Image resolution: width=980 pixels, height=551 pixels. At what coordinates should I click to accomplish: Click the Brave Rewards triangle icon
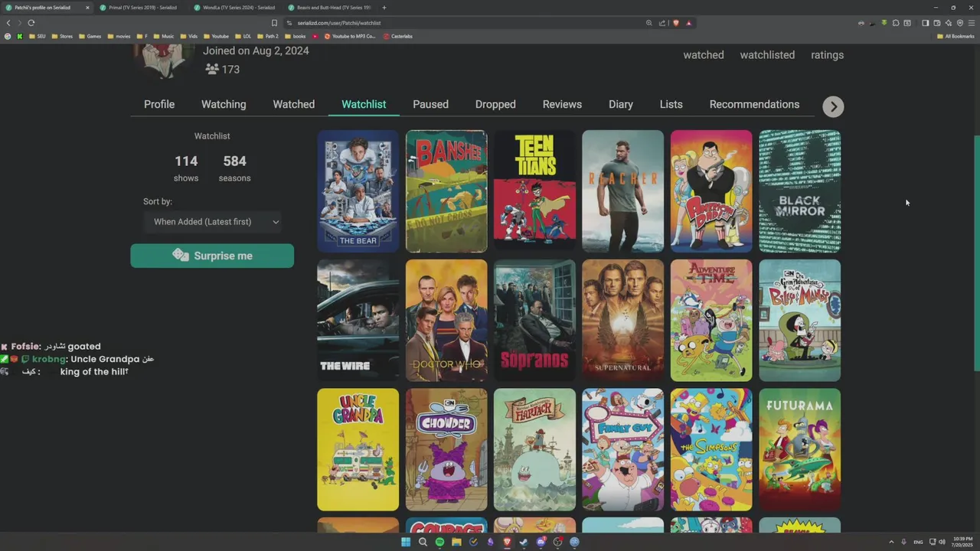688,23
